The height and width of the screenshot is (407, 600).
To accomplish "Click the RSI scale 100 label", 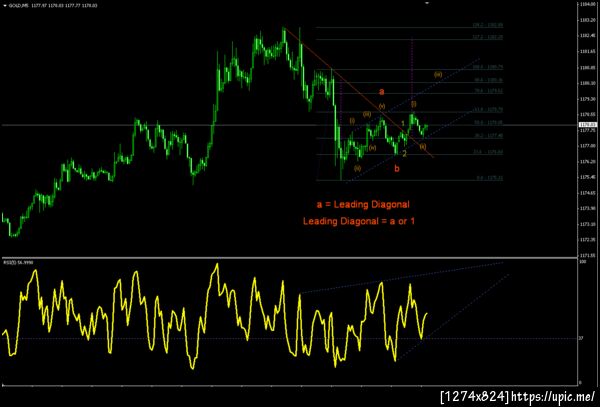I will coord(582,262).
